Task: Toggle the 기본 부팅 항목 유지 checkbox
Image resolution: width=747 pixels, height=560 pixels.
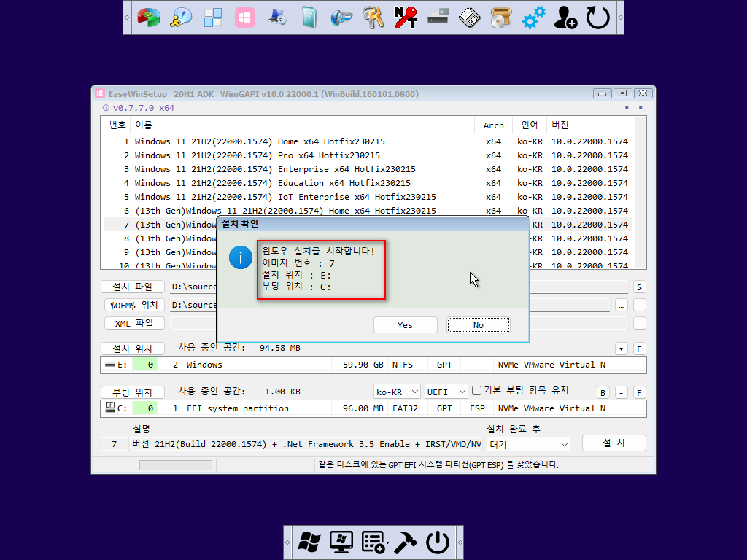Action: (x=476, y=391)
